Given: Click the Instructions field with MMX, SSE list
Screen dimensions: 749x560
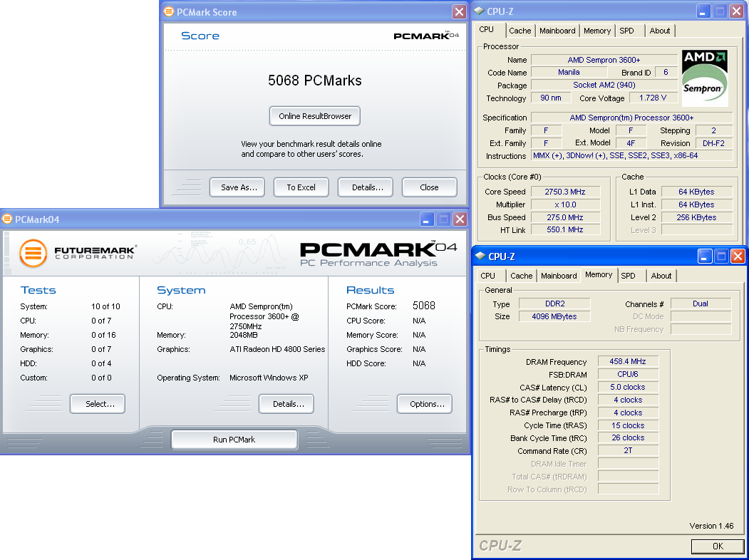Looking at the screenshot, I should point(631,155).
